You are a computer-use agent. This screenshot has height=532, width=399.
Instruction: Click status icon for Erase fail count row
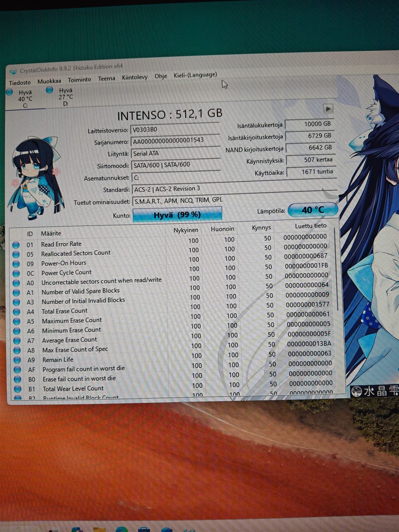[17, 379]
